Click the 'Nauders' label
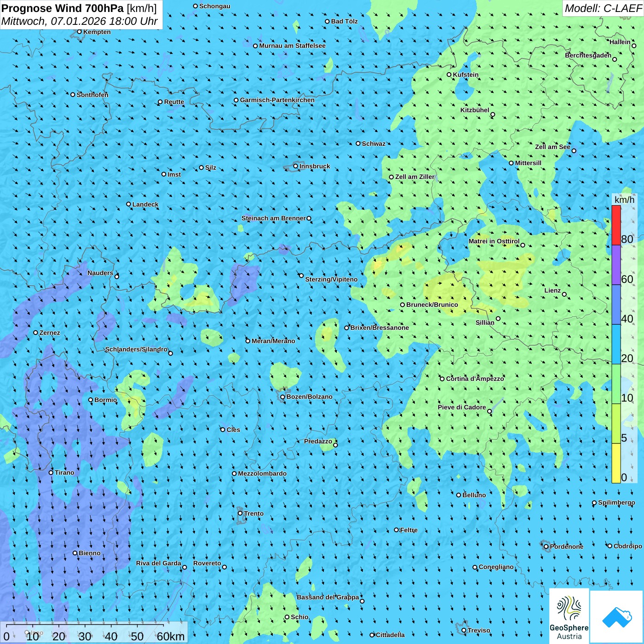Image resolution: width=644 pixels, height=644 pixels. [x=100, y=273]
